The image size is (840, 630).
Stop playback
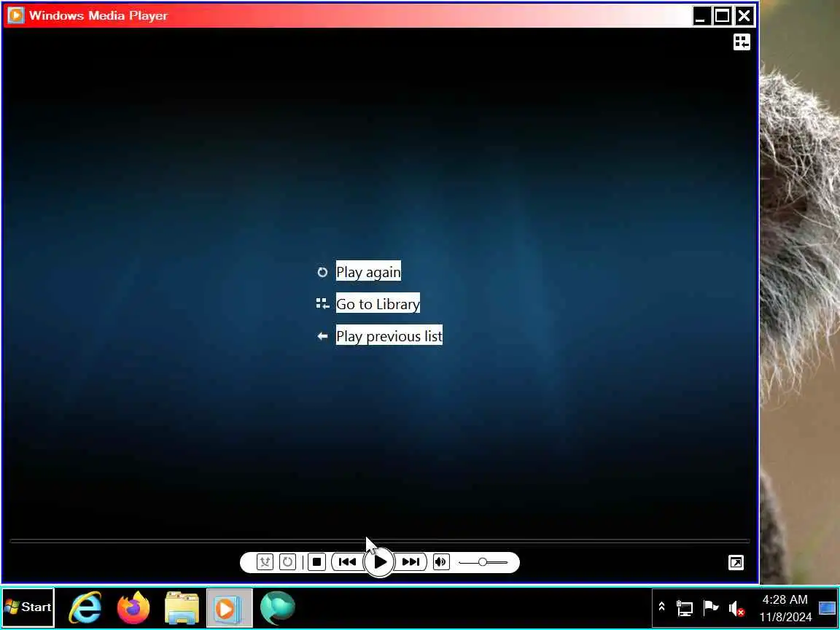point(316,562)
